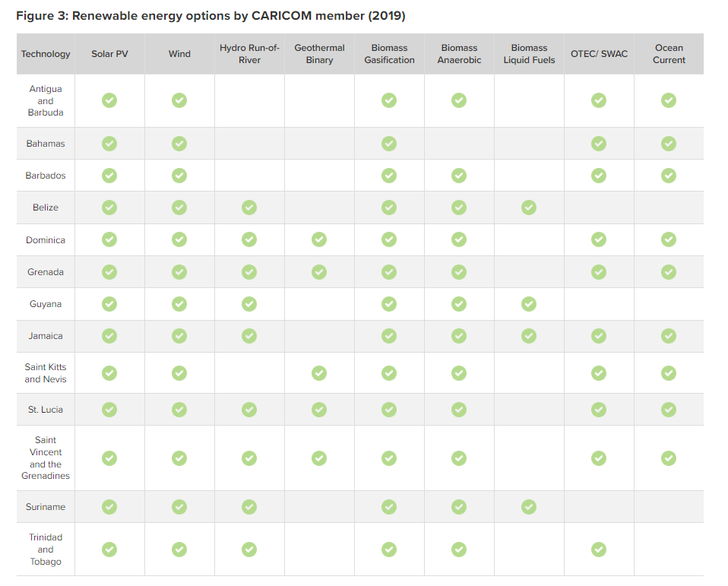Click Jamaica's Hydro Run-of-River checkmark

249,336
